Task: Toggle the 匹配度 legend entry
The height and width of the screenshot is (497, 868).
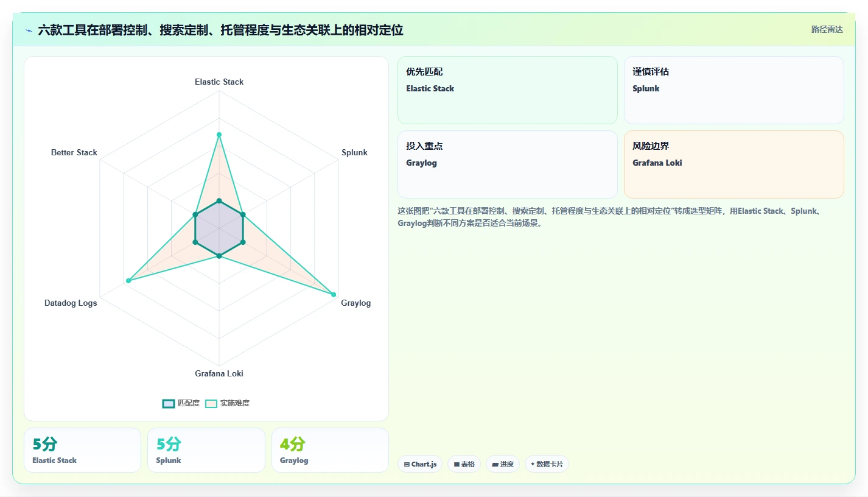Action: pos(181,403)
